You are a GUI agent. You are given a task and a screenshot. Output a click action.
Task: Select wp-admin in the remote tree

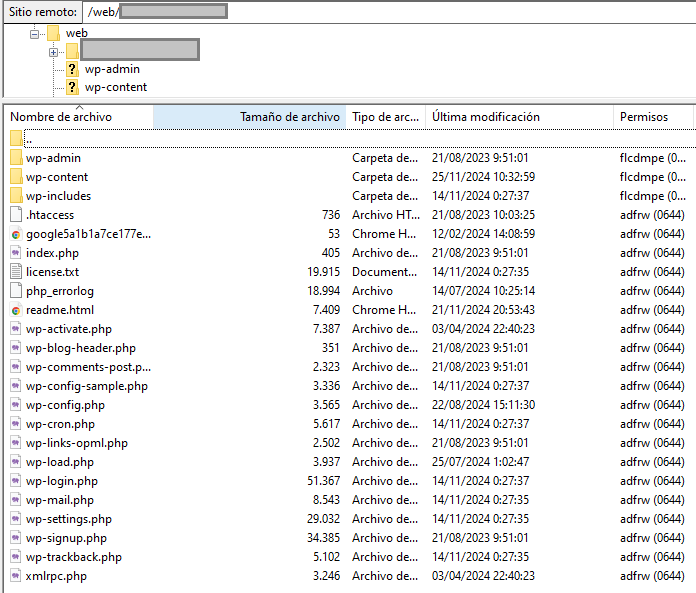click(112, 69)
